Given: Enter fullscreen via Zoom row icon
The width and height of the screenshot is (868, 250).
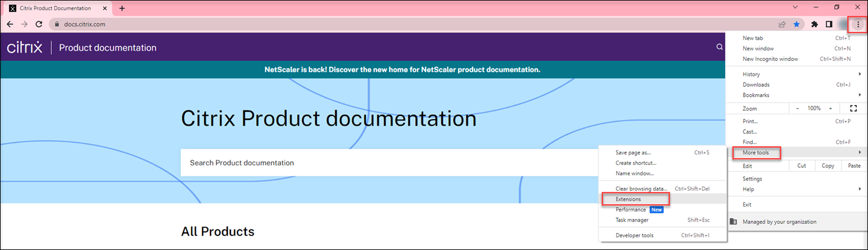Looking at the screenshot, I should [x=853, y=108].
